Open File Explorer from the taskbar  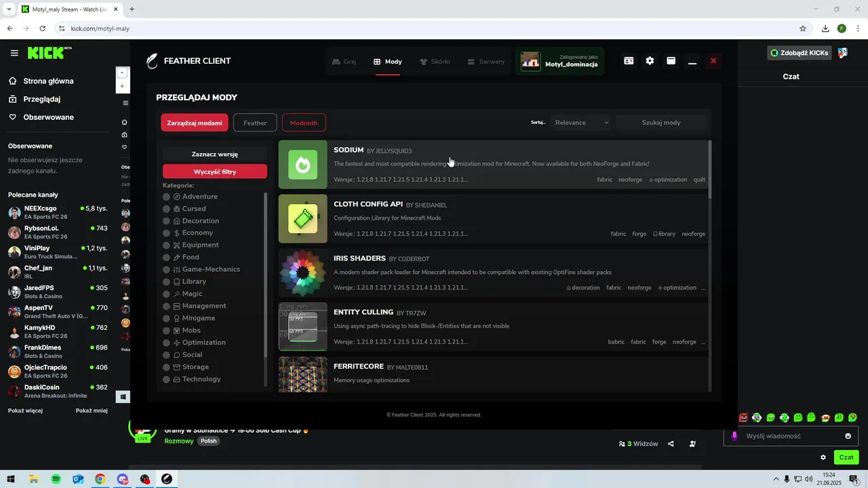[33, 479]
